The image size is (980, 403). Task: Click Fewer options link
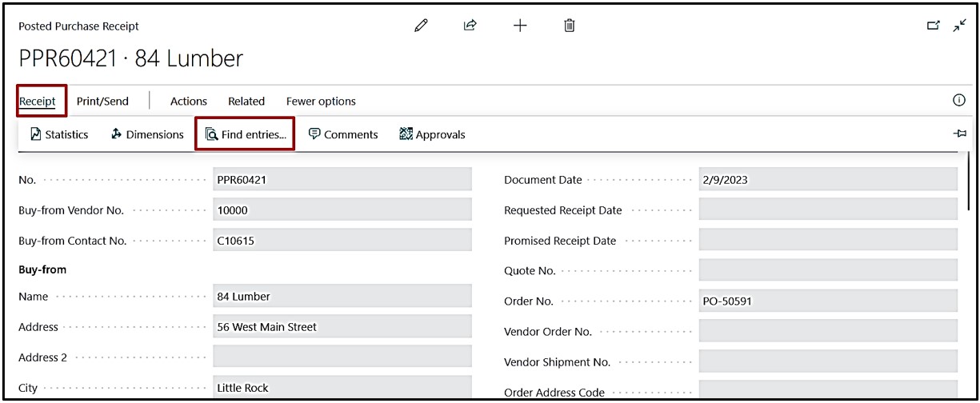[321, 102]
